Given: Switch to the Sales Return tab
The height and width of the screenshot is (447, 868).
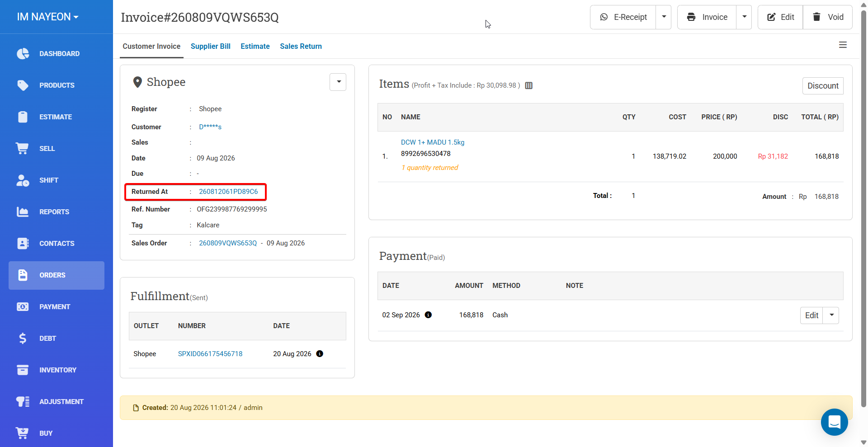Looking at the screenshot, I should 301,46.
